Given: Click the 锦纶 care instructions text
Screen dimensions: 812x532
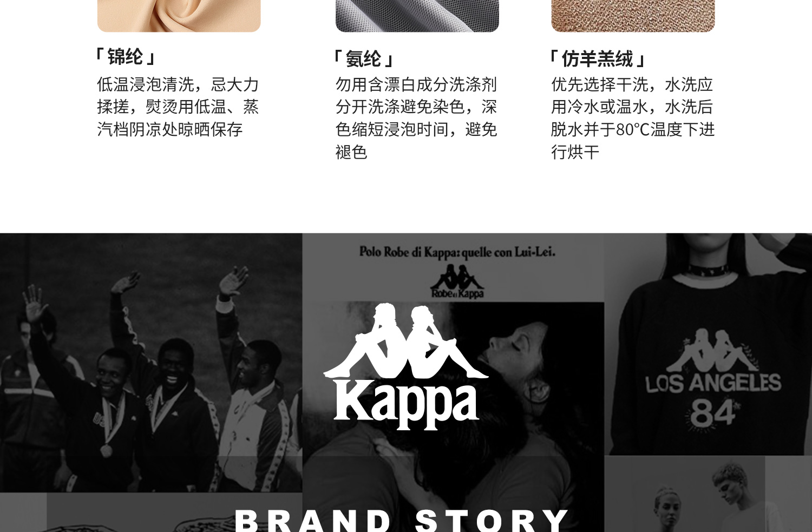Looking at the screenshot, I should (x=178, y=107).
